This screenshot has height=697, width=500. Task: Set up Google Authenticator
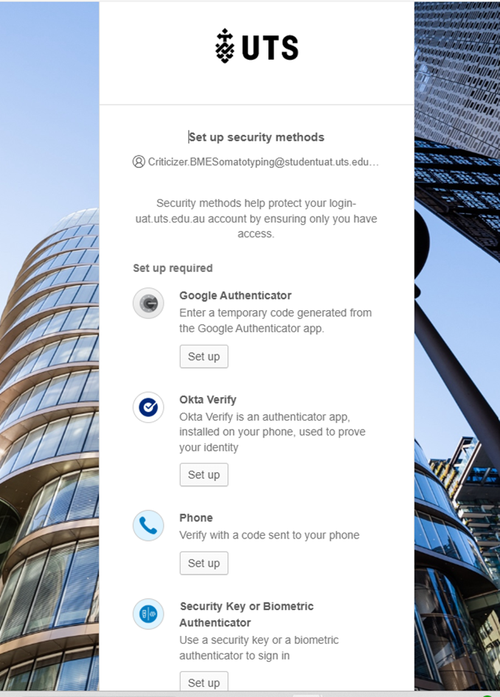click(204, 357)
